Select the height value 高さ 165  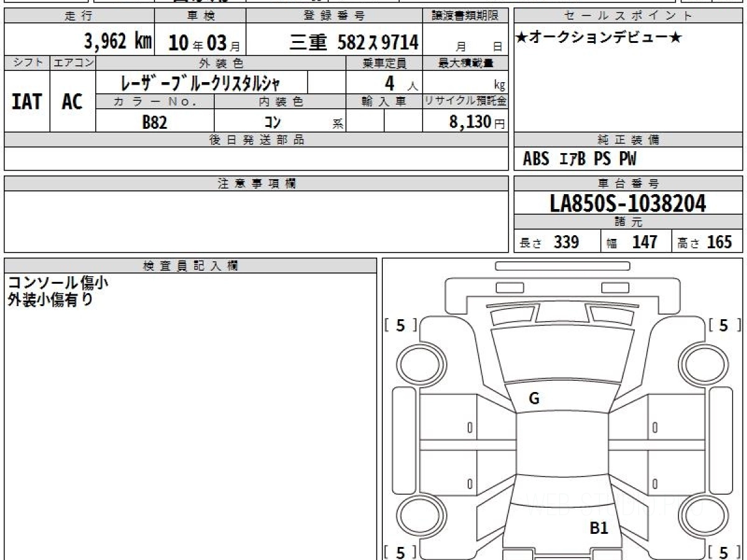(705, 242)
